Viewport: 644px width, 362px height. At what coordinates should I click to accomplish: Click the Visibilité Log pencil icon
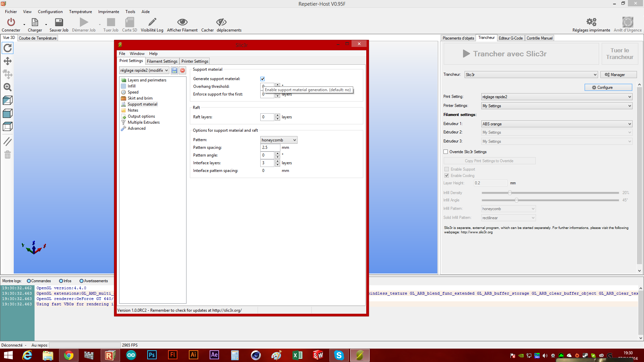pos(152,22)
